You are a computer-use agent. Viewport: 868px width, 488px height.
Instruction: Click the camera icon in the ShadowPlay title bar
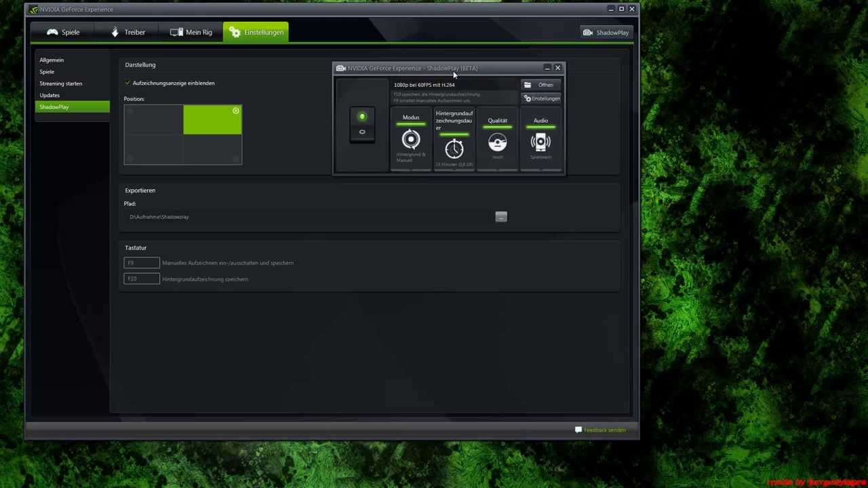pyautogui.click(x=341, y=68)
